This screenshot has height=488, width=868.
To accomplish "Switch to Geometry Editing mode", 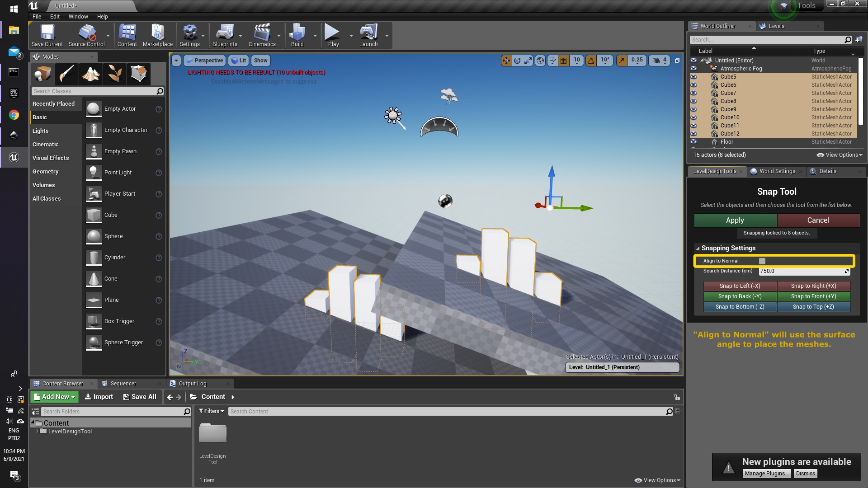I will (139, 74).
